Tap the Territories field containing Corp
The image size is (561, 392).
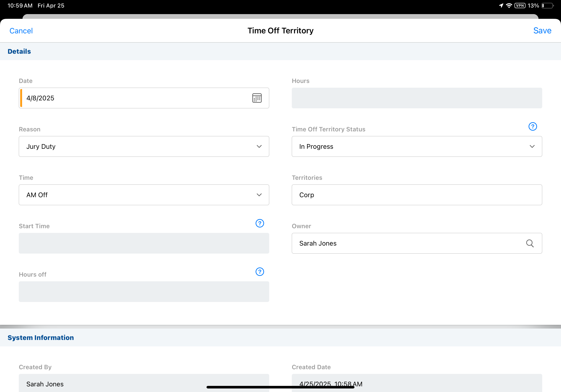[417, 195]
